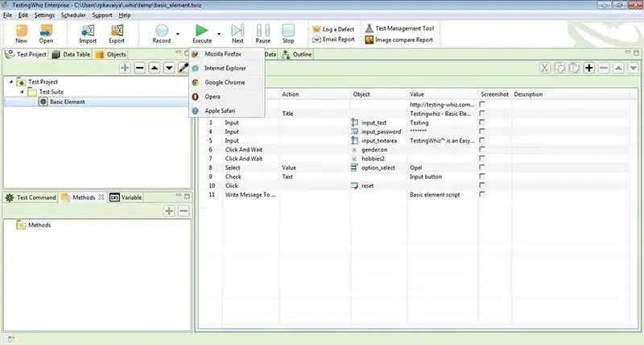Remove method with Methods panel minus icon
The image size is (644, 345).
click(x=184, y=211)
